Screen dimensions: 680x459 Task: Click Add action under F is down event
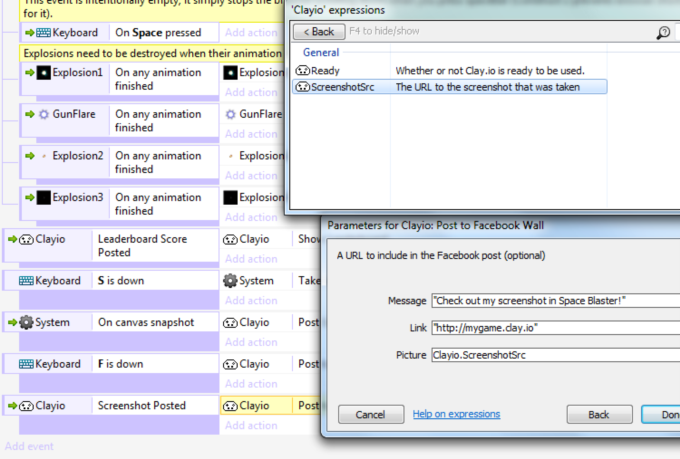point(251,384)
